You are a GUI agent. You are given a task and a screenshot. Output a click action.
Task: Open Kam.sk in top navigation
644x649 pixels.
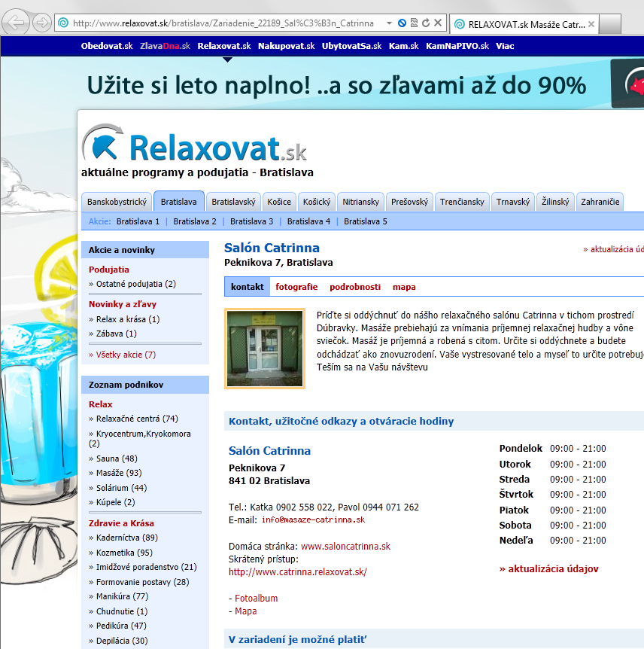pos(404,46)
